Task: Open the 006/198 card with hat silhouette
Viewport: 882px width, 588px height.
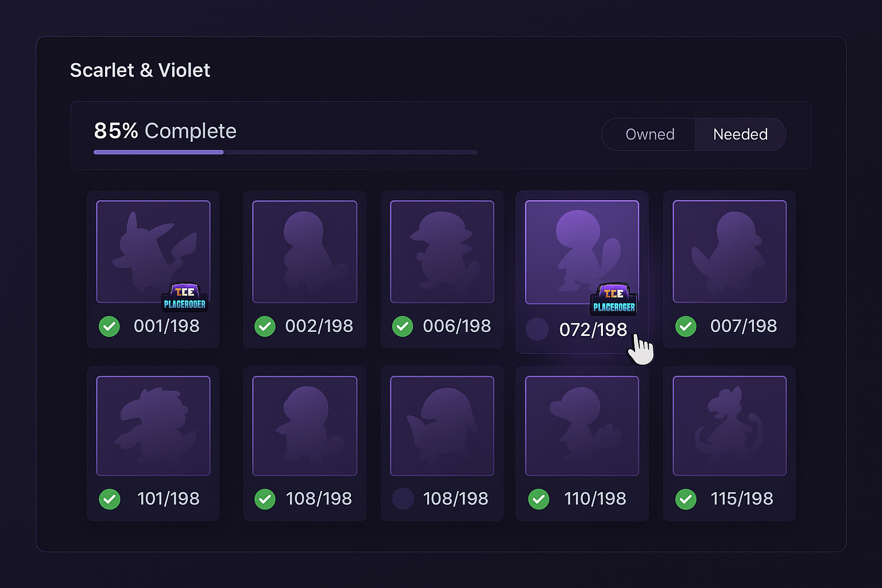Action: tap(442, 251)
